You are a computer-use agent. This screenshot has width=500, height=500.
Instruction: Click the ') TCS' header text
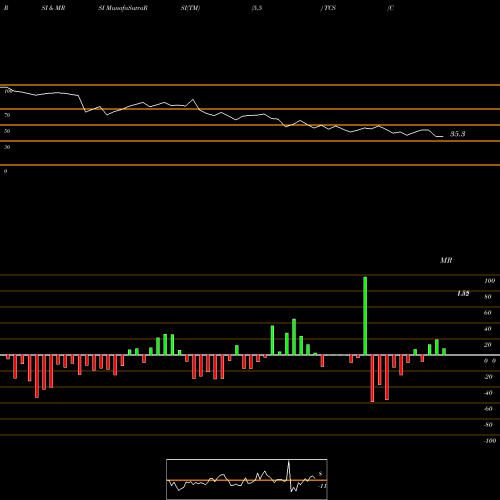[328, 8]
